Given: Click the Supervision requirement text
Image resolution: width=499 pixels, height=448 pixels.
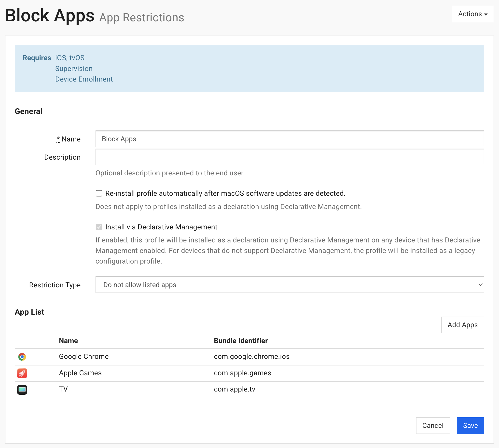Looking at the screenshot, I should 74,69.
